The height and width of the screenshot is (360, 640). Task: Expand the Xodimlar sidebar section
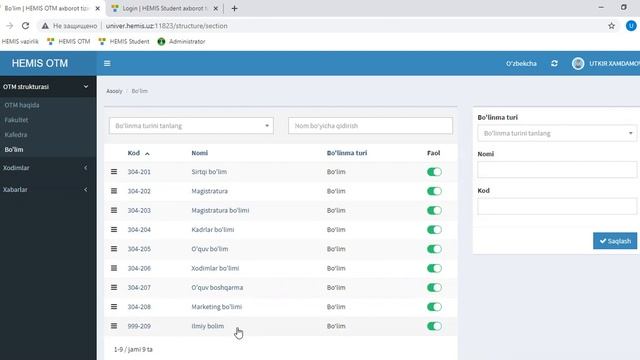[48, 168]
